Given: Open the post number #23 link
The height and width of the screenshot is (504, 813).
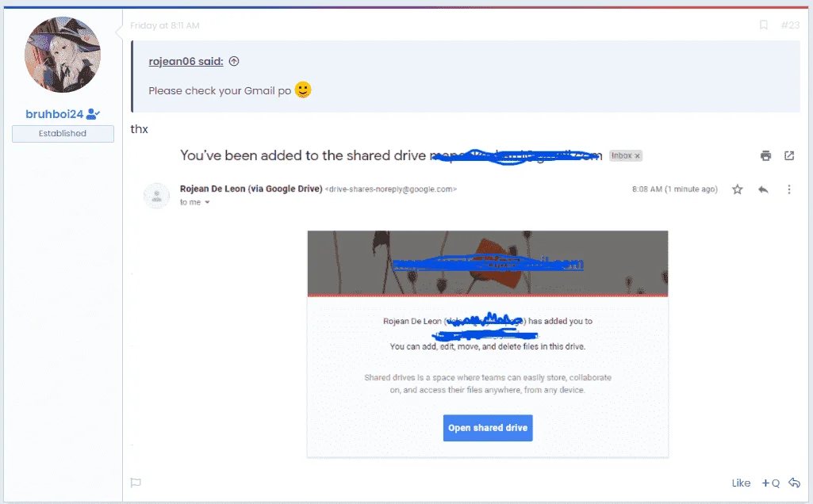Looking at the screenshot, I should pyautogui.click(x=790, y=25).
